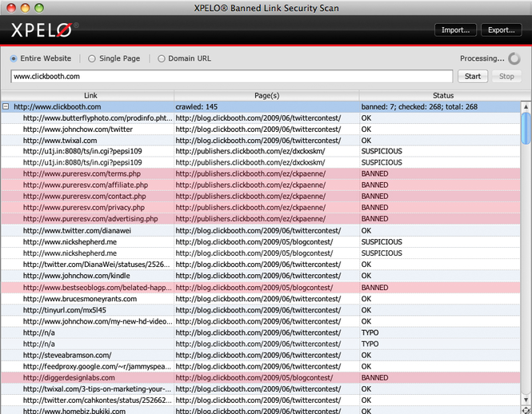
Task: Focus the website URL input field
Action: 232,76
